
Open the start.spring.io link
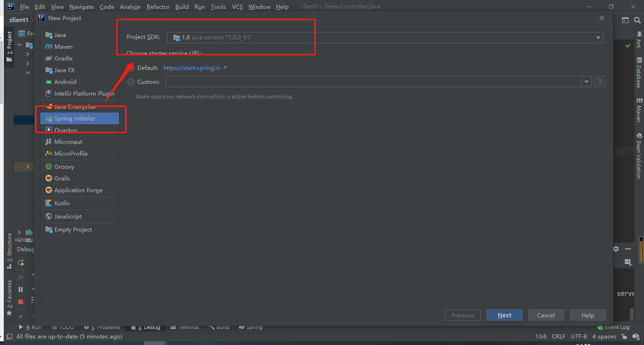click(192, 68)
